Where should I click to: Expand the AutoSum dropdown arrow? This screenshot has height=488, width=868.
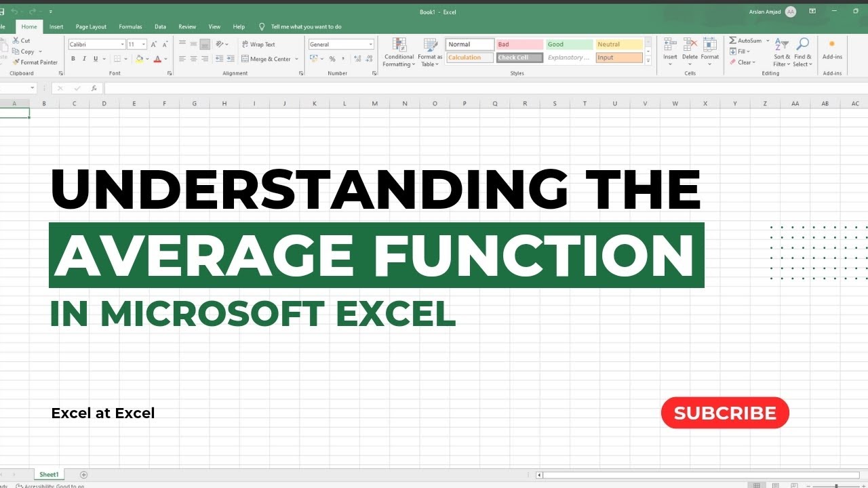(768, 41)
